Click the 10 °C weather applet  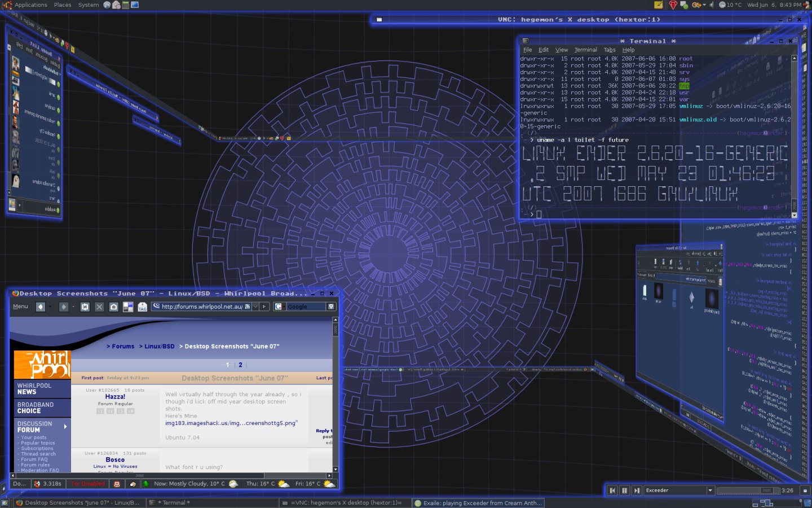[730, 5]
